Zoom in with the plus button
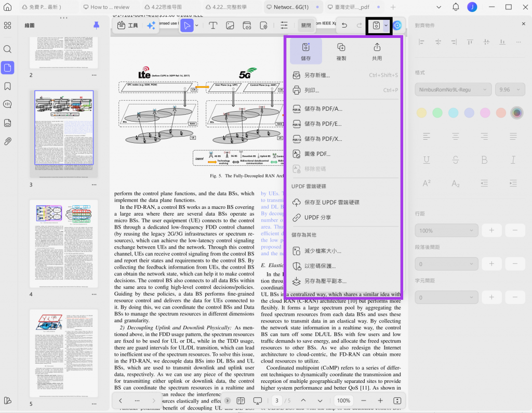 [380, 401]
